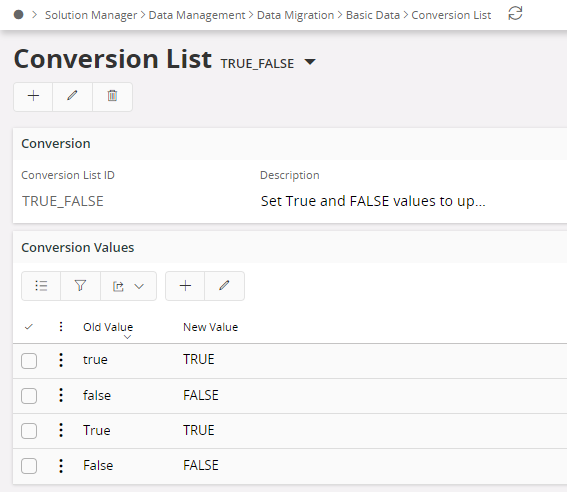Edit the TRUE_FALSE conversion list
The image size is (567, 492).
pyautogui.click(x=72, y=96)
